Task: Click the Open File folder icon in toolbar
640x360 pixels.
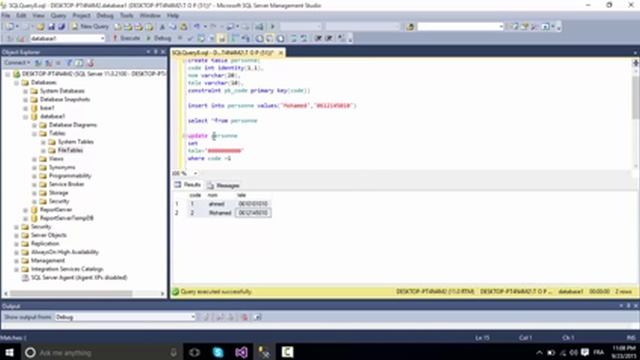Action: tap(40, 27)
